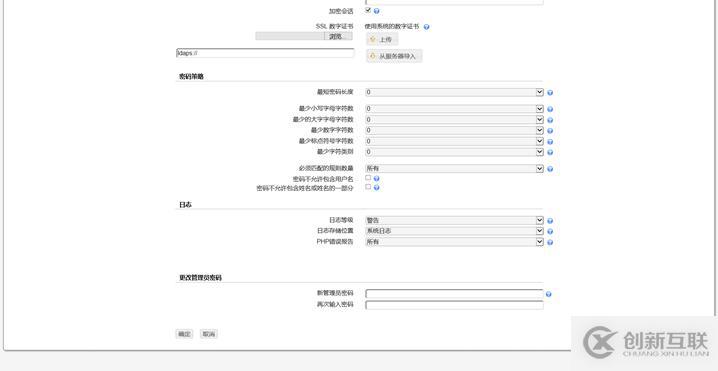Image resolution: width=718 pixels, height=371 pixels.
Task: Click the 确定 confirm button
Action: (x=185, y=334)
